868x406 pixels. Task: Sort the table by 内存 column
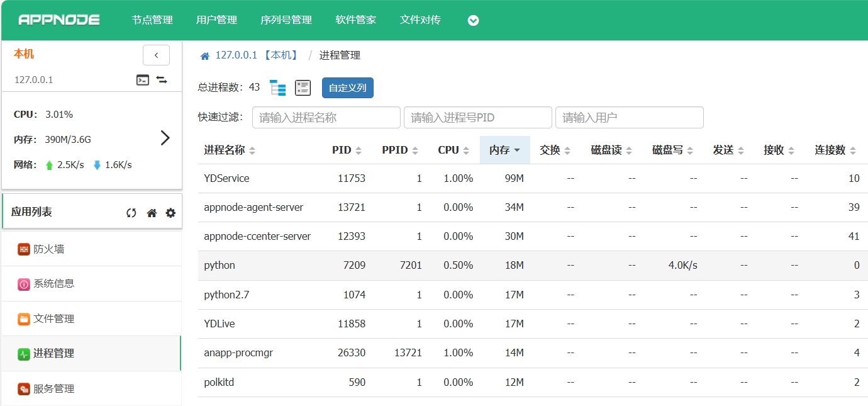[x=504, y=150]
